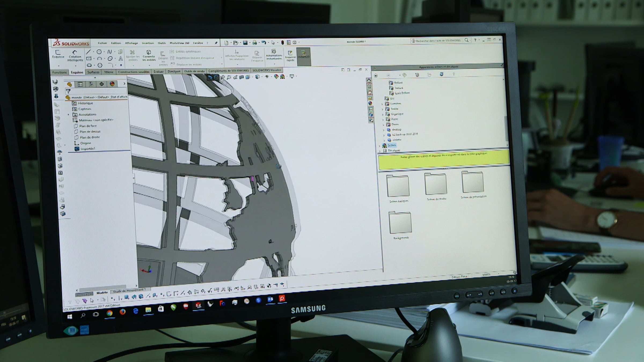The image size is (644, 362).
Task: Select the Cotation intelligente dimension tool
Action: pos(75,56)
